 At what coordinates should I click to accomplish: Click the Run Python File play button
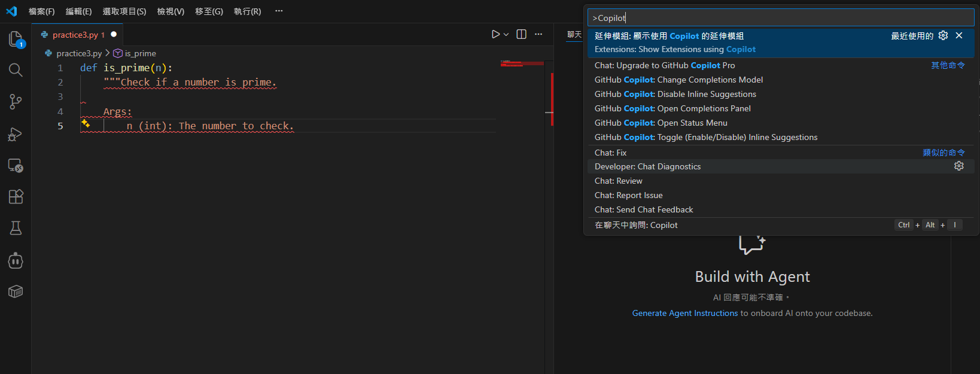click(x=495, y=35)
